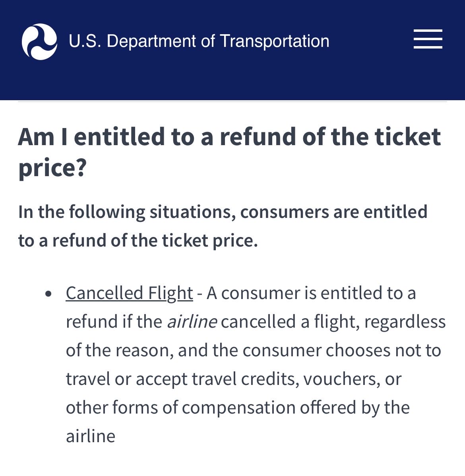Click the final standalone word "airline" on the last line

pos(91,436)
